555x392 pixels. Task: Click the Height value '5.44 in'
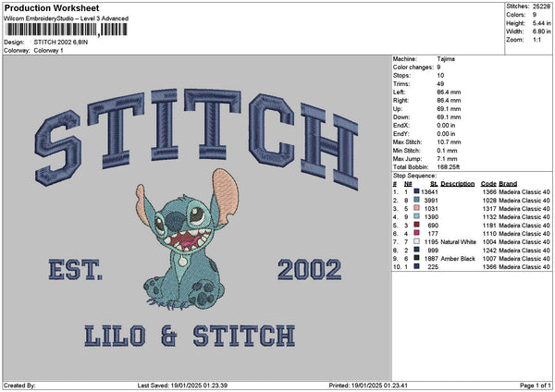541,23
